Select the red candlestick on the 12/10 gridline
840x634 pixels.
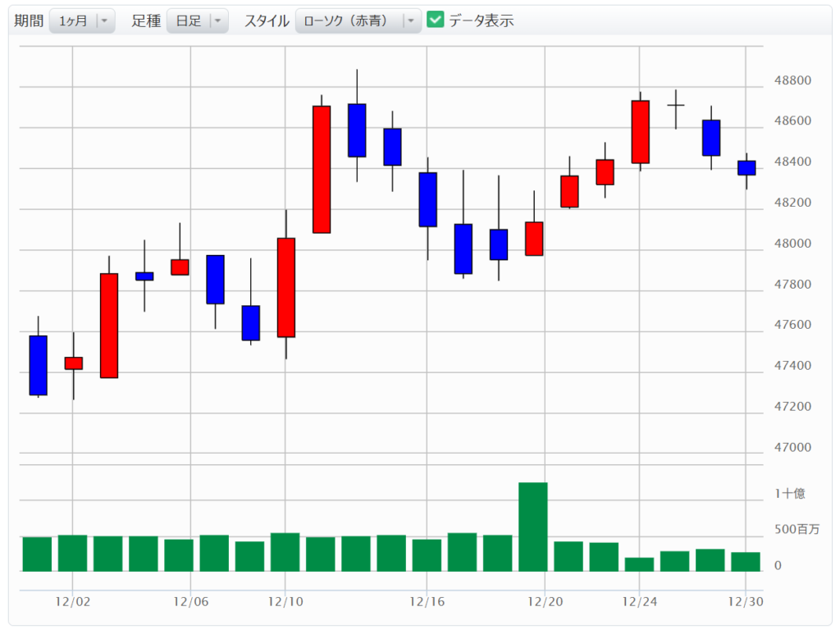point(285,287)
